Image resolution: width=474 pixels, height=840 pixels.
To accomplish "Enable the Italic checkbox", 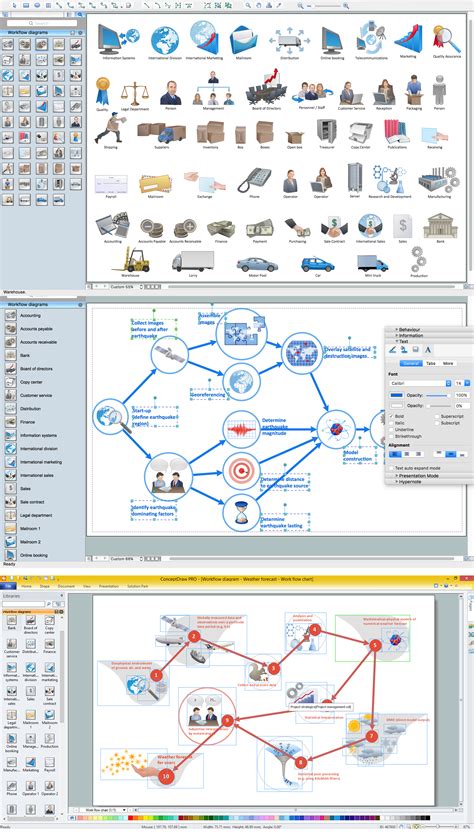I will pos(392,423).
